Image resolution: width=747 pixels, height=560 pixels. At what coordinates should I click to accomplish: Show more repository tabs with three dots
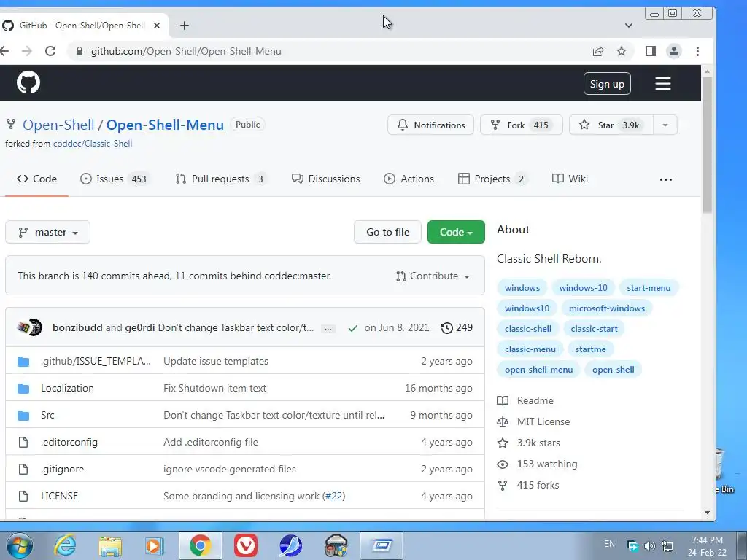coord(665,179)
